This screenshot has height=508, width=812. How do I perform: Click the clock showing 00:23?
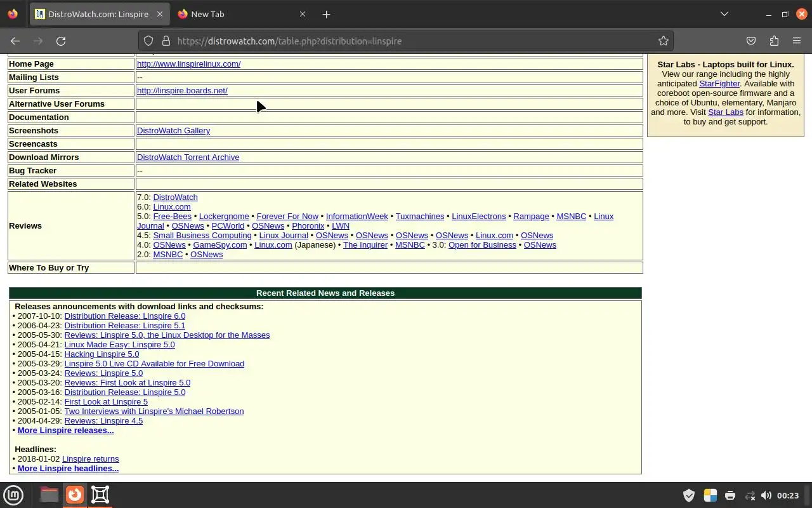point(788,495)
